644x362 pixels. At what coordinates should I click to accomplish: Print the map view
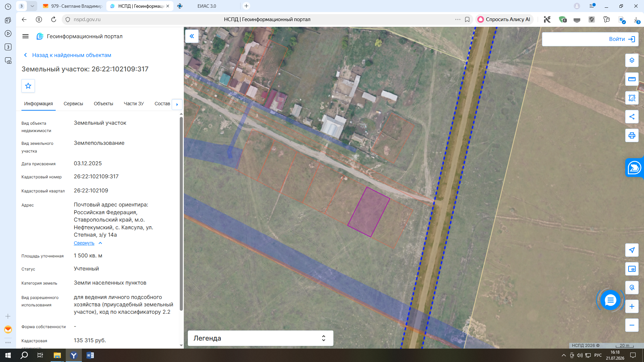pyautogui.click(x=632, y=135)
